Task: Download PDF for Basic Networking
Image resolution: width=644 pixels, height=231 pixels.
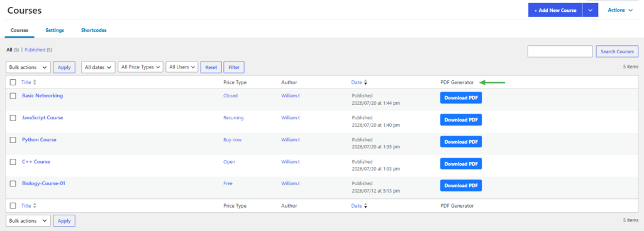Action: pyautogui.click(x=461, y=97)
